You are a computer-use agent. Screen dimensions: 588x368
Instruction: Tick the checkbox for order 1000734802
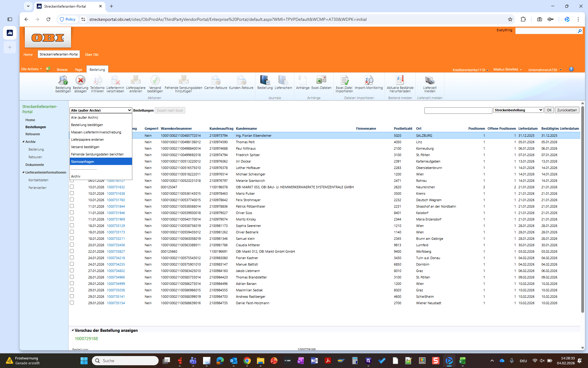(72, 270)
